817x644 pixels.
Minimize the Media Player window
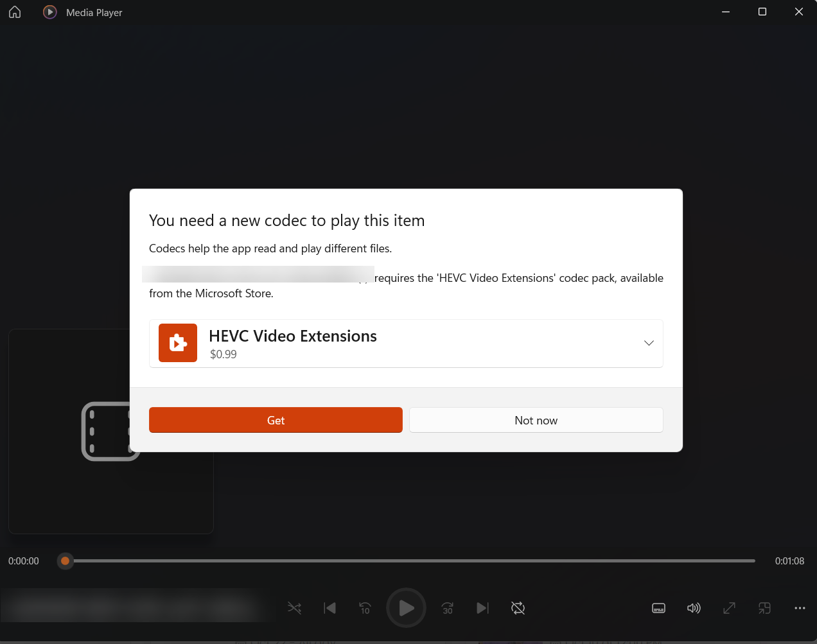click(x=726, y=12)
